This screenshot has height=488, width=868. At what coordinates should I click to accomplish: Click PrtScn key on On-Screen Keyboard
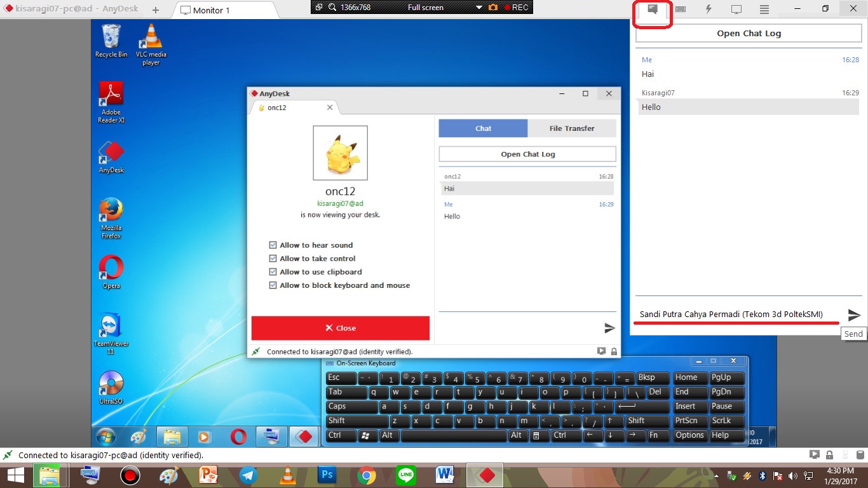[x=689, y=421]
